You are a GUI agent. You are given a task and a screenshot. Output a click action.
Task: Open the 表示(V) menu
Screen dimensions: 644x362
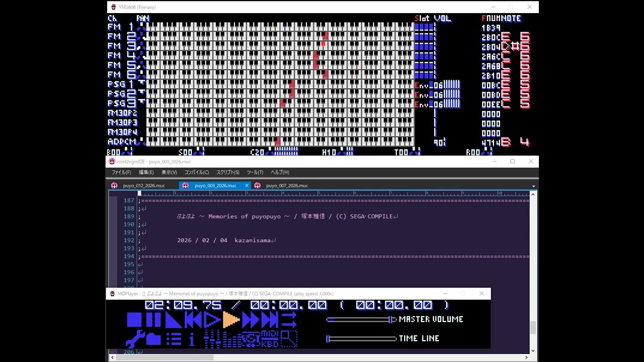[x=169, y=172]
